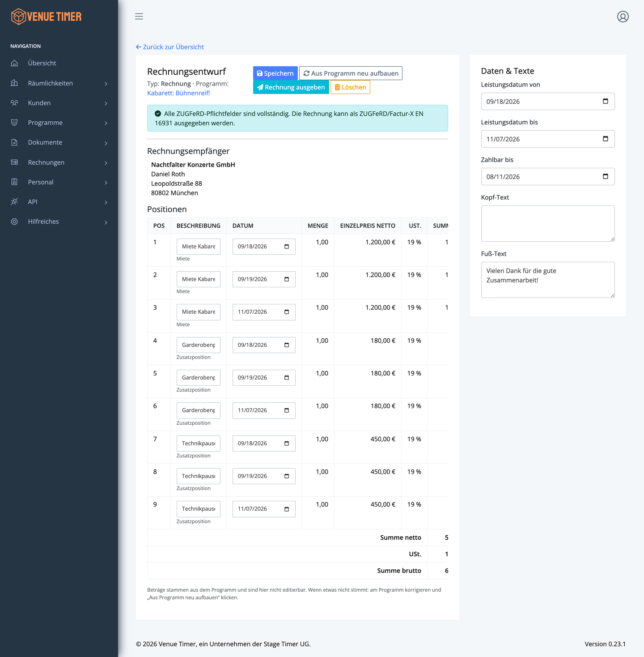Viewport: 644px width, 657px height.
Task: Open calendar icon in position 9 date
Action: coord(287,509)
